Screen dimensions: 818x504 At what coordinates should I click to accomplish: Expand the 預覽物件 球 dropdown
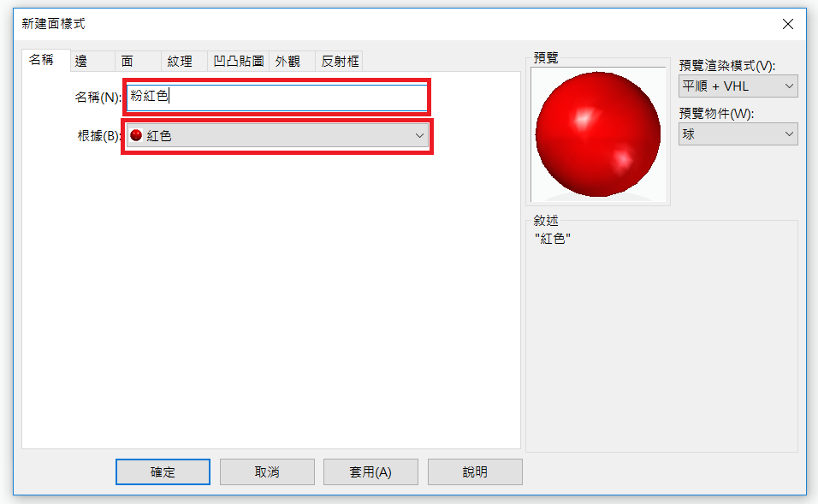[738, 134]
